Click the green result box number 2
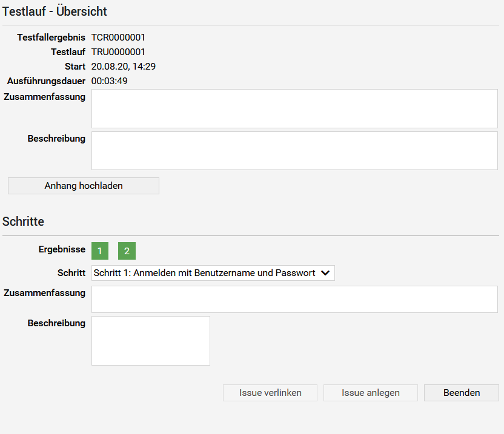Viewport: 504px width, 434px height. [x=127, y=251]
